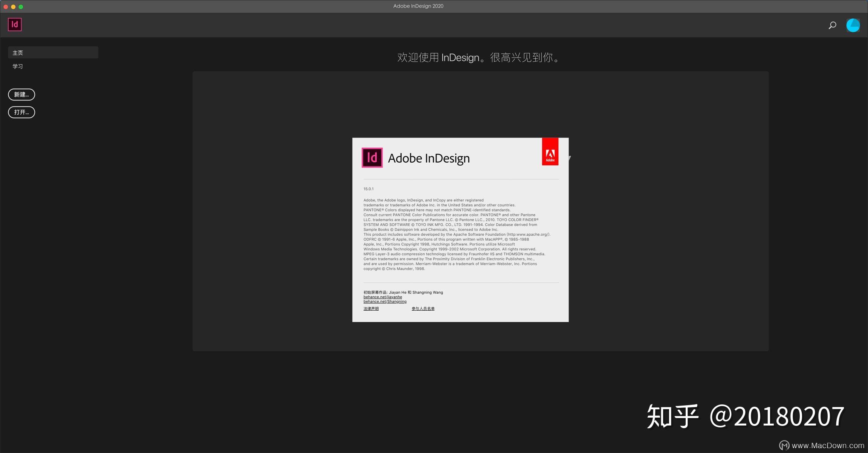
Task: Click the version number 15.0.1 text
Action: coord(368,189)
